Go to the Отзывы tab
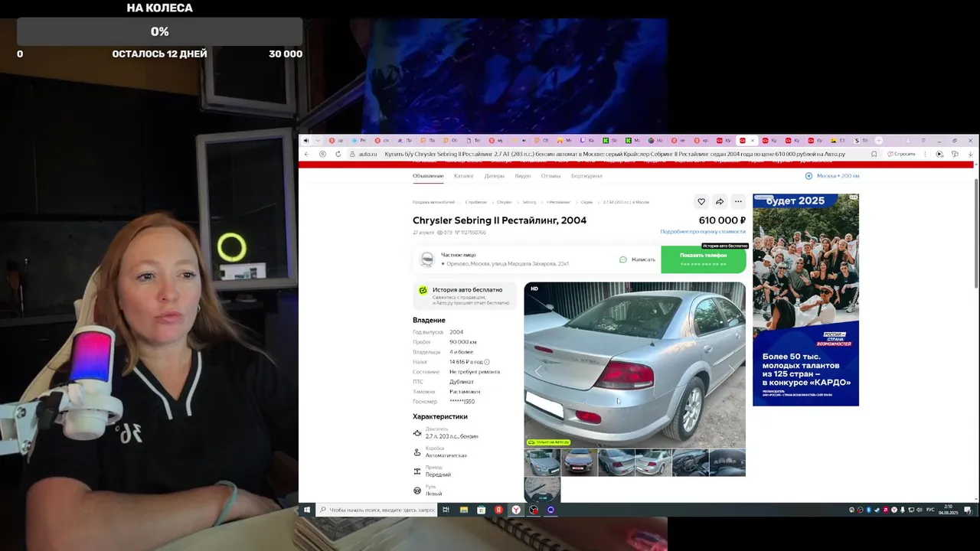980x551 pixels. tap(551, 176)
